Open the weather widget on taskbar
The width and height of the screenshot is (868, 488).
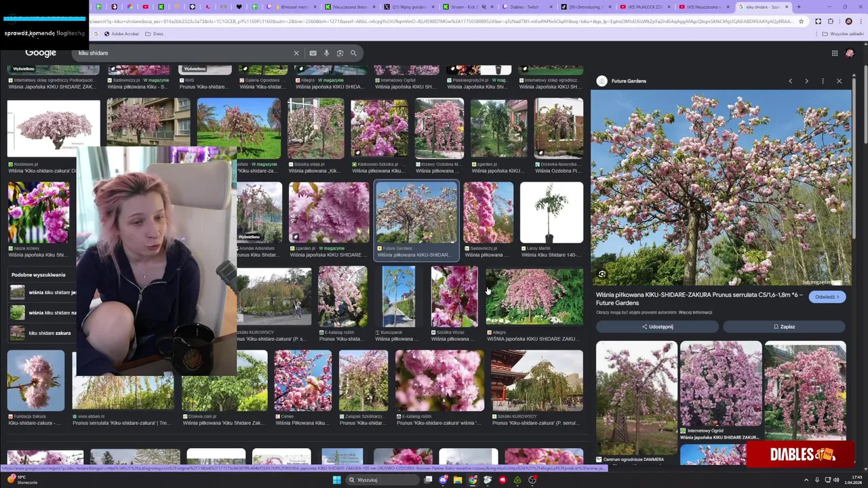pos(22,480)
